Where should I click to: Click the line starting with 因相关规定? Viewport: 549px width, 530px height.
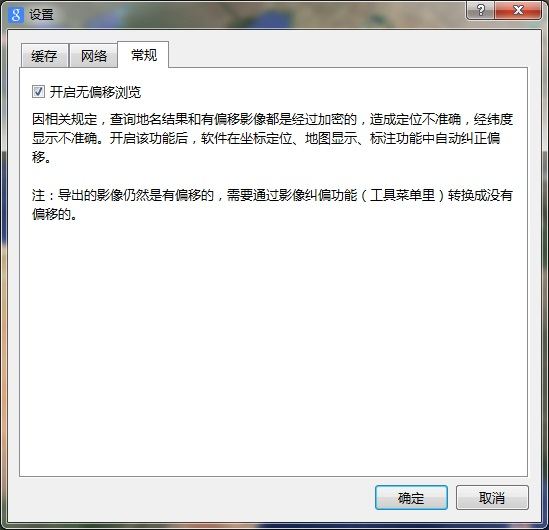click(272, 119)
